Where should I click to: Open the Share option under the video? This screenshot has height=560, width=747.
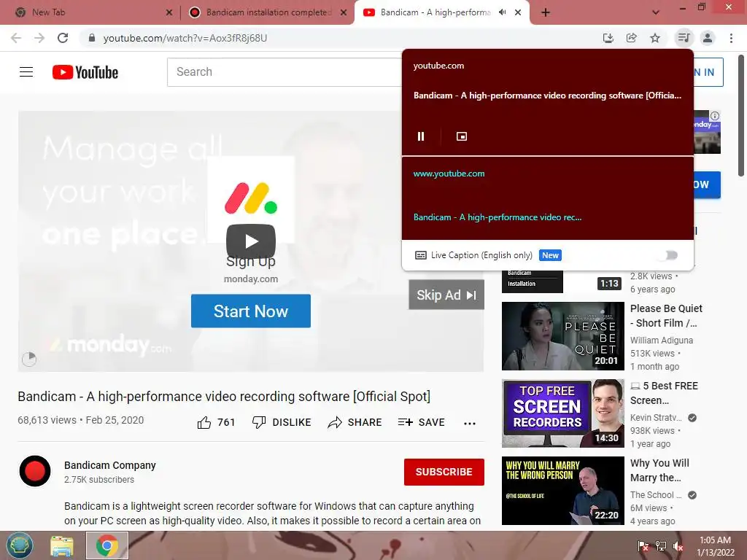point(355,422)
